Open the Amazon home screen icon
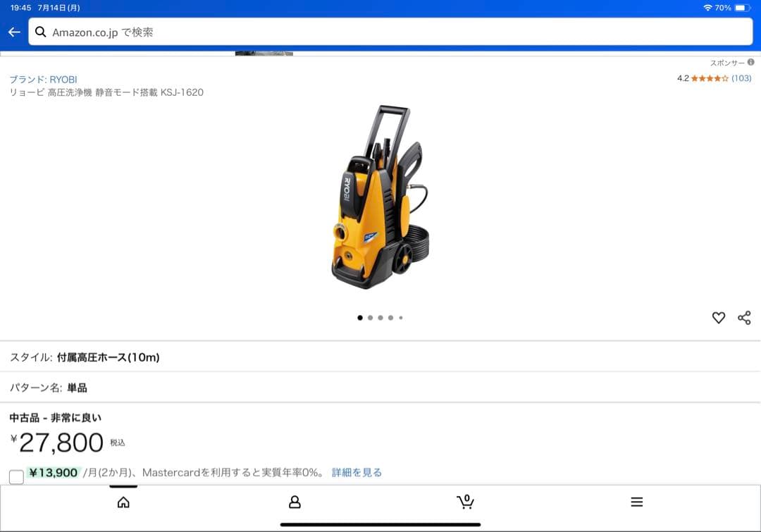Screen dimensions: 761x532 click(124, 502)
